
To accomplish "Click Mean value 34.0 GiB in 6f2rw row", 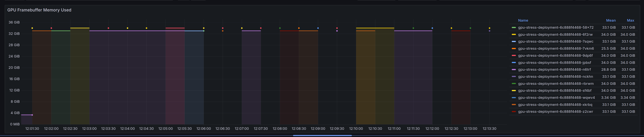I will tap(608, 35).
